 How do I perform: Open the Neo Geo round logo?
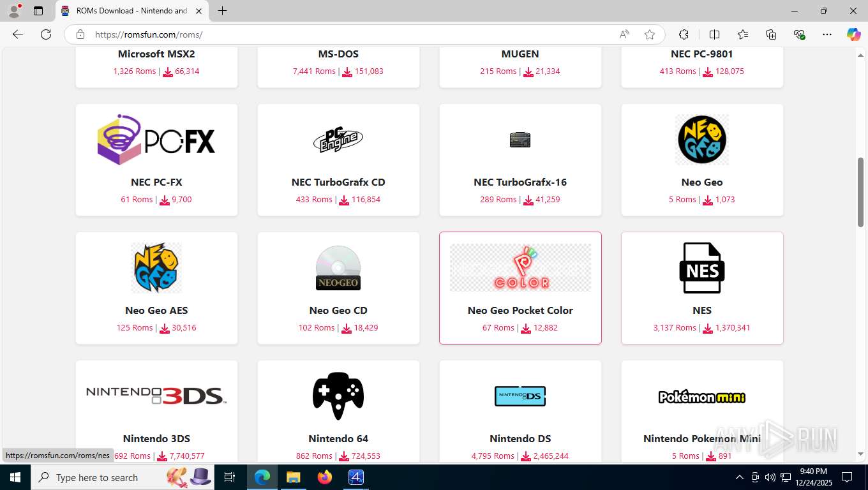click(702, 140)
